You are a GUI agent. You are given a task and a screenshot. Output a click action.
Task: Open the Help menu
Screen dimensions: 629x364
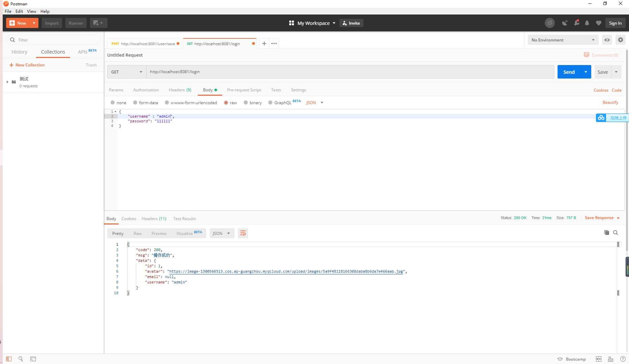pos(45,11)
